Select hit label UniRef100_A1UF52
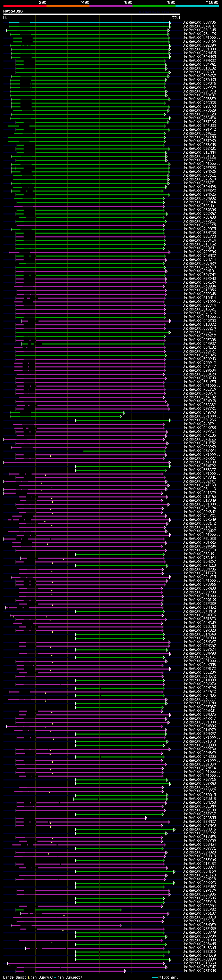This screenshot has width=222, height=980. [x=199, y=443]
